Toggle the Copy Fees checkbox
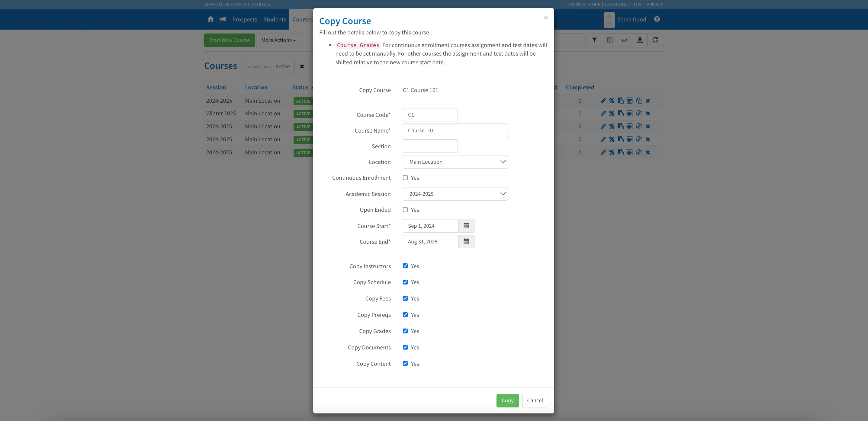This screenshot has height=421, width=868. tap(405, 298)
